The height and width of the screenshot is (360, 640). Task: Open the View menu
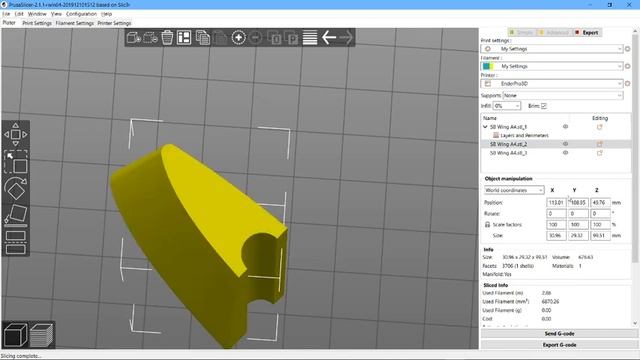pyautogui.click(x=56, y=14)
